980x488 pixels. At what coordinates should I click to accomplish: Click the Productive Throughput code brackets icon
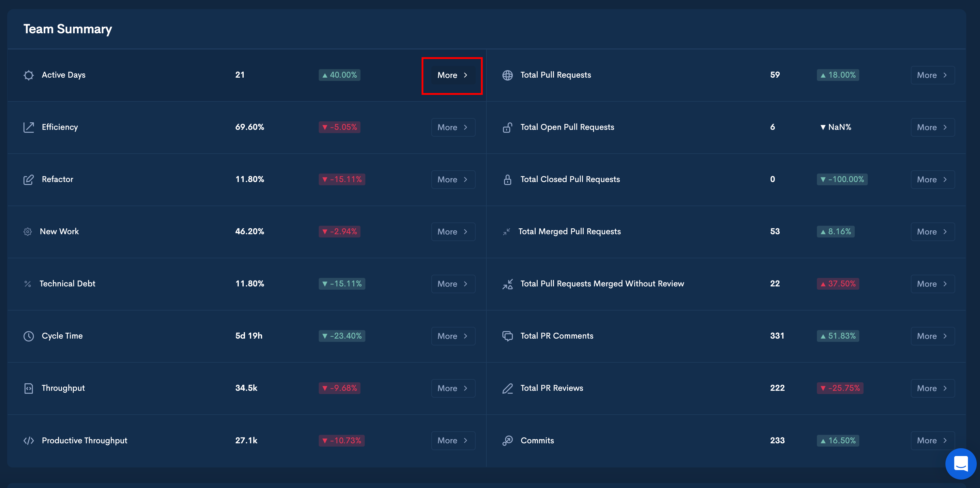point(28,440)
